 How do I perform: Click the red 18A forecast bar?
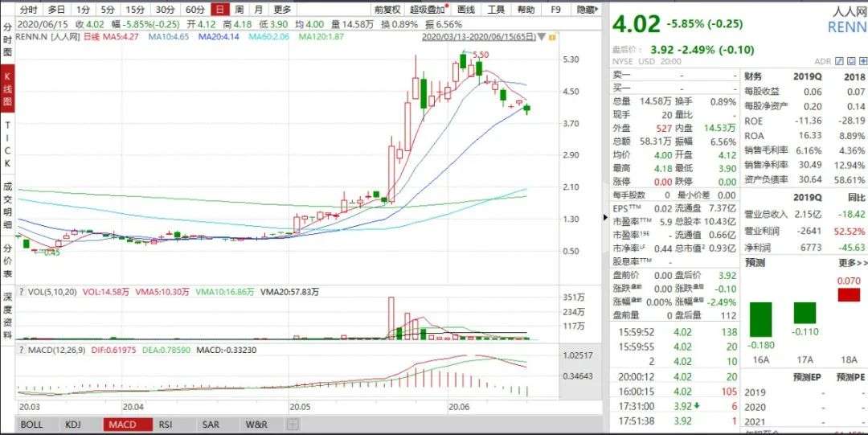[848, 295]
